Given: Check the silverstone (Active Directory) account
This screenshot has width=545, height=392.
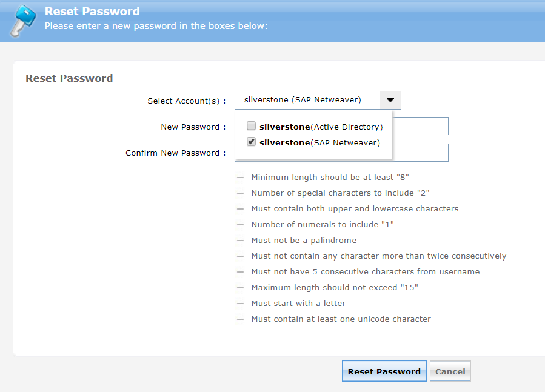Looking at the screenshot, I should [251, 126].
